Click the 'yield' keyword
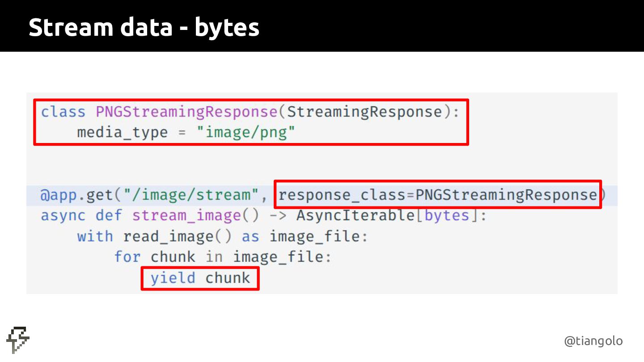Screen dimensions: 644x362 coord(173,278)
